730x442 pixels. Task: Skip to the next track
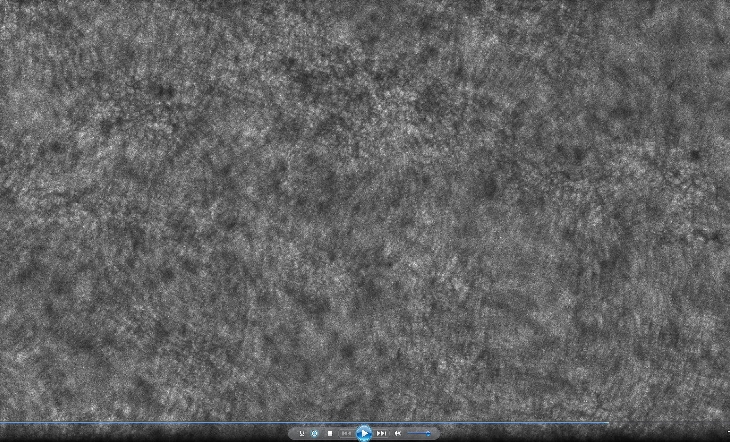coord(381,433)
